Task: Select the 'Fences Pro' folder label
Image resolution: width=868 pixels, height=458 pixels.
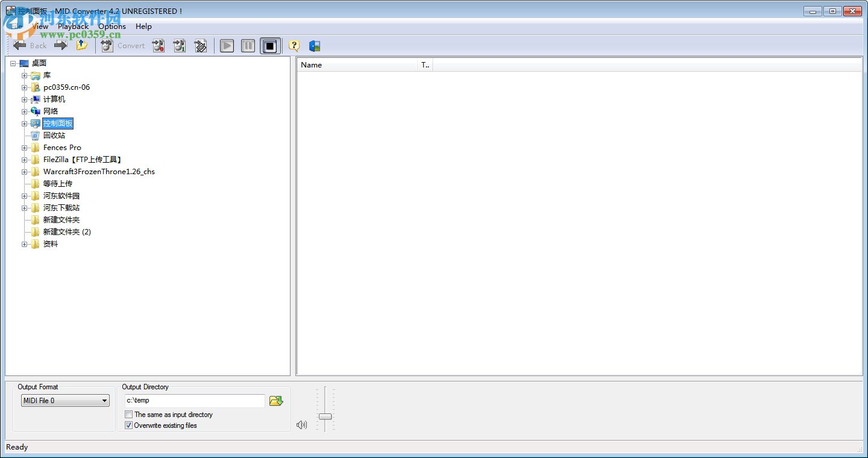Action: click(x=62, y=148)
